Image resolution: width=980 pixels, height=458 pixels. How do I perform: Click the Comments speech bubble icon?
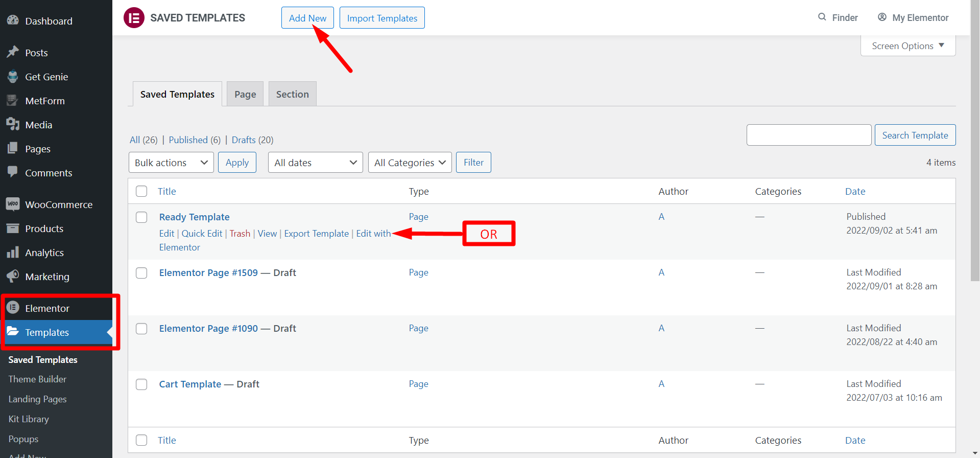[x=13, y=172]
